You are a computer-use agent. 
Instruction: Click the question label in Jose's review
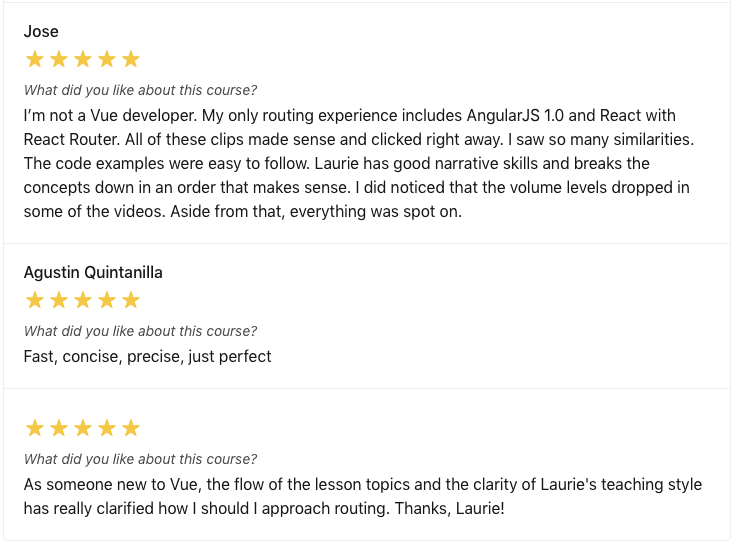(140, 90)
